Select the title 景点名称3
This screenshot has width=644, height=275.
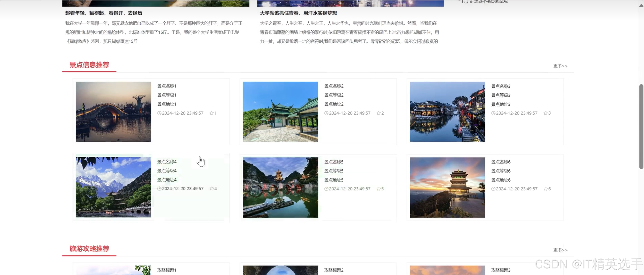501,86
